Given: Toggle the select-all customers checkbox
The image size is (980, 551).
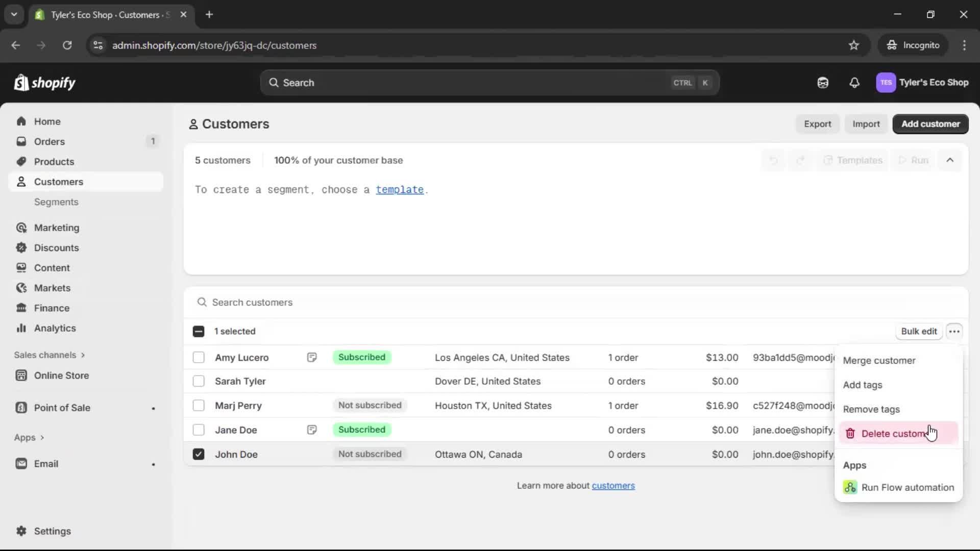Looking at the screenshot, I should pos(199,331).
